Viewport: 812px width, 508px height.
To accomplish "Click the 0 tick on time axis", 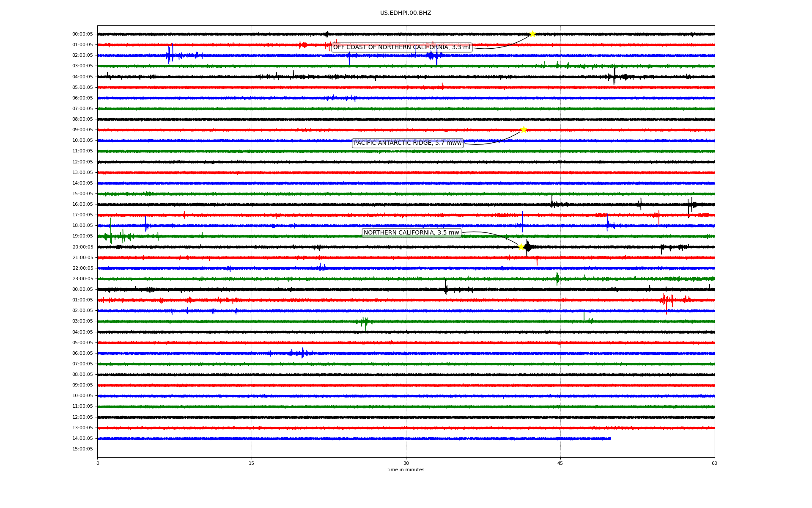I will pos(98,463).
